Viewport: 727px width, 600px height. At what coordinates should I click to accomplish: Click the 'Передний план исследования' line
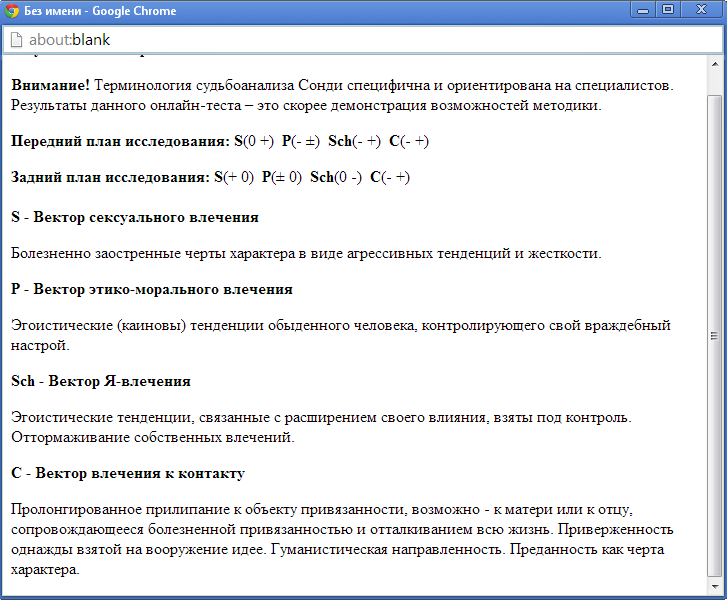pyautogui.click(x=220, y=141)
